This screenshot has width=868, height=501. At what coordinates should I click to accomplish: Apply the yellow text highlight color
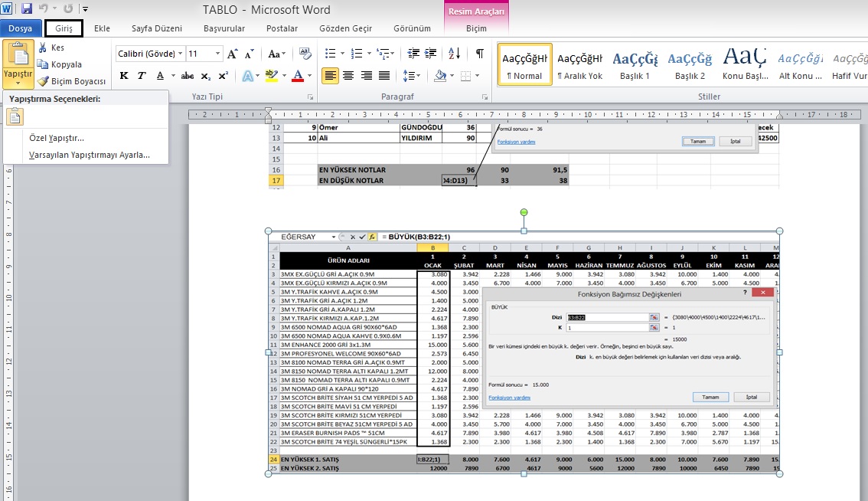click(271, 76)
